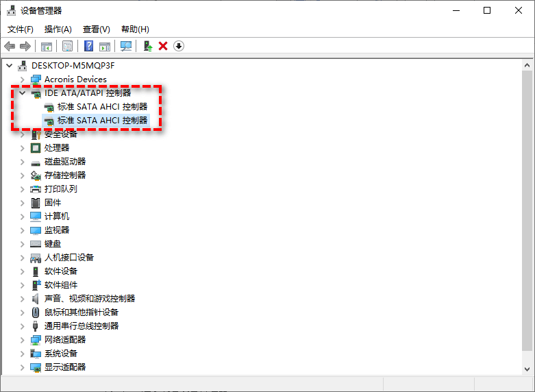Expand the 存储控制器 category

pyautogui.click(x=22, y=175)
